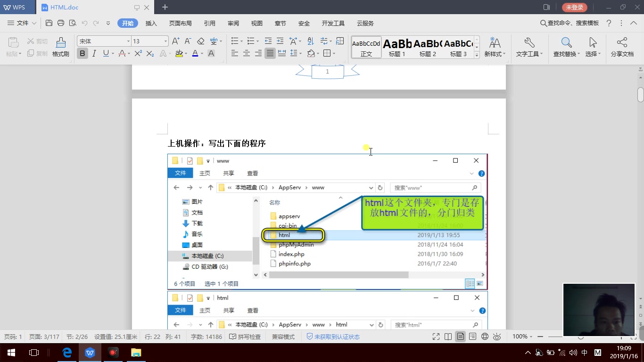The width and height of the screenshot is (644, 362).
Task: Click the Print icon in quick access toolbar
Action: click(61, 23)
